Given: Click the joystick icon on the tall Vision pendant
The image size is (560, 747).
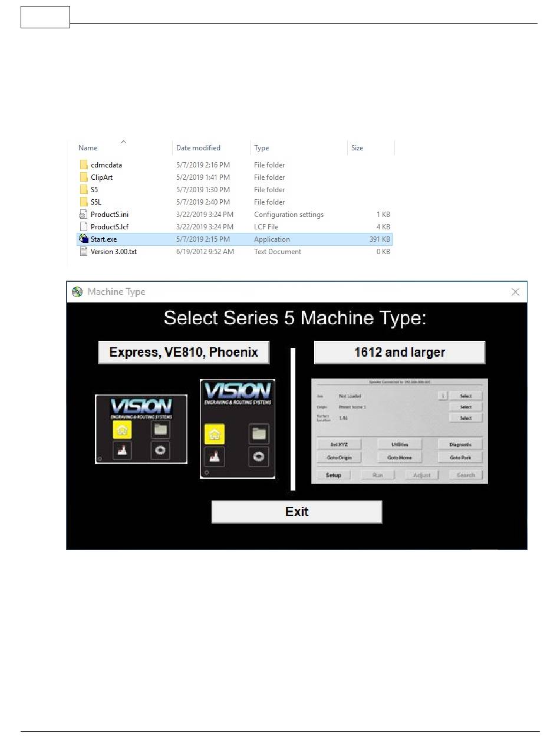Looking at the screenshot, I should coord(215,457).
